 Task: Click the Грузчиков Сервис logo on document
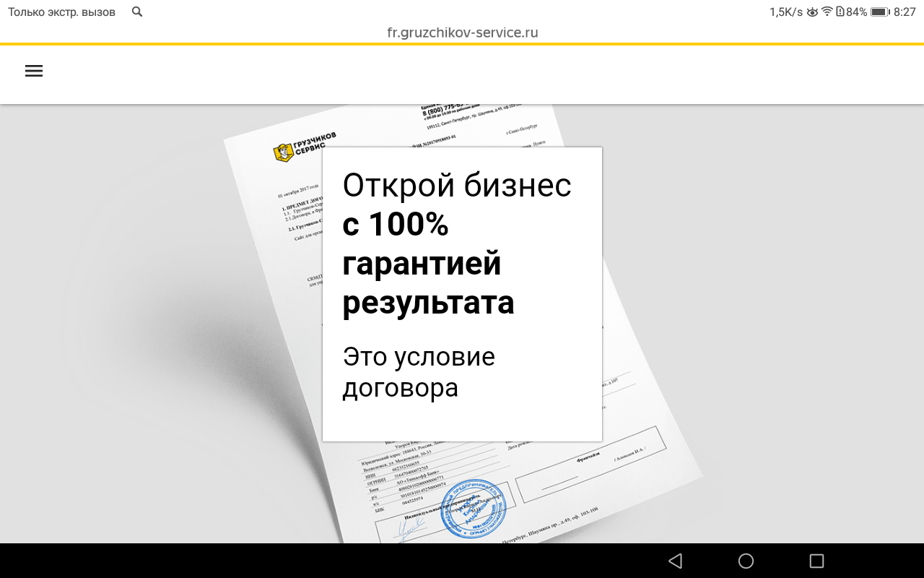coord(305,146)
